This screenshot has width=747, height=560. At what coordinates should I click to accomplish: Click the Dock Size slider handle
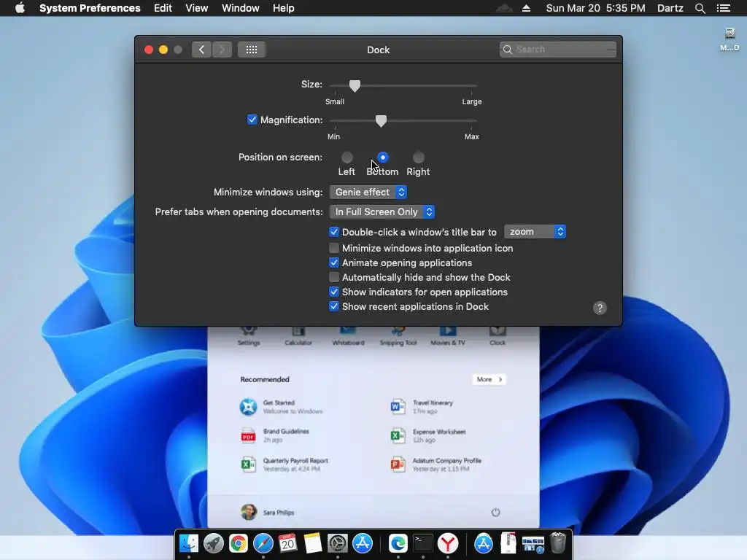[355, 86]
